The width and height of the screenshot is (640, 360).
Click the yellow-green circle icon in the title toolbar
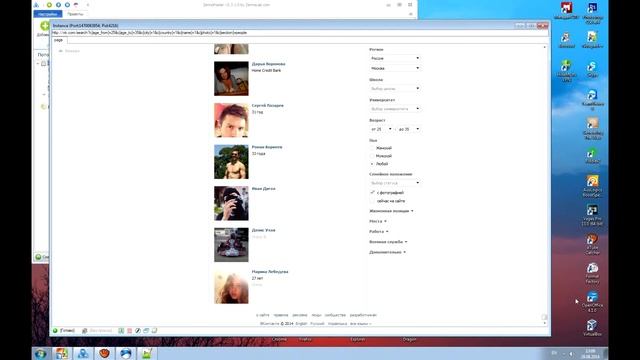(49, 5)
